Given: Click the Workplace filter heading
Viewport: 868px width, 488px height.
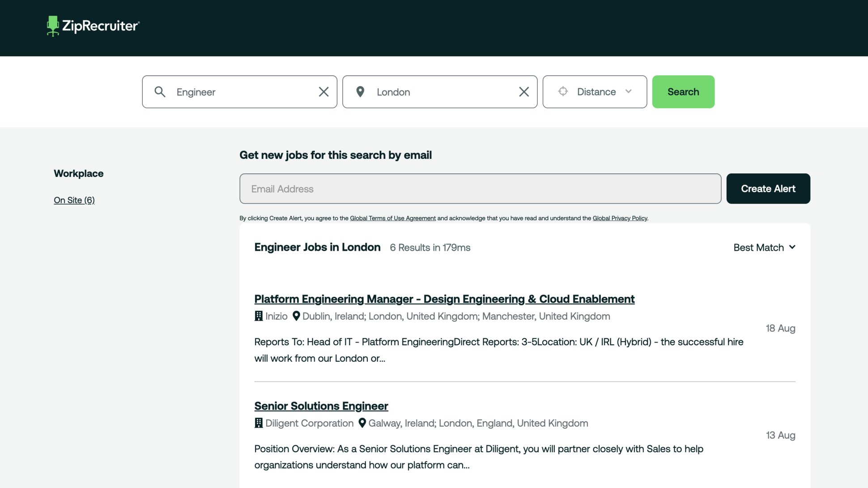Looking at the screenshot, I should click(79, 173).
